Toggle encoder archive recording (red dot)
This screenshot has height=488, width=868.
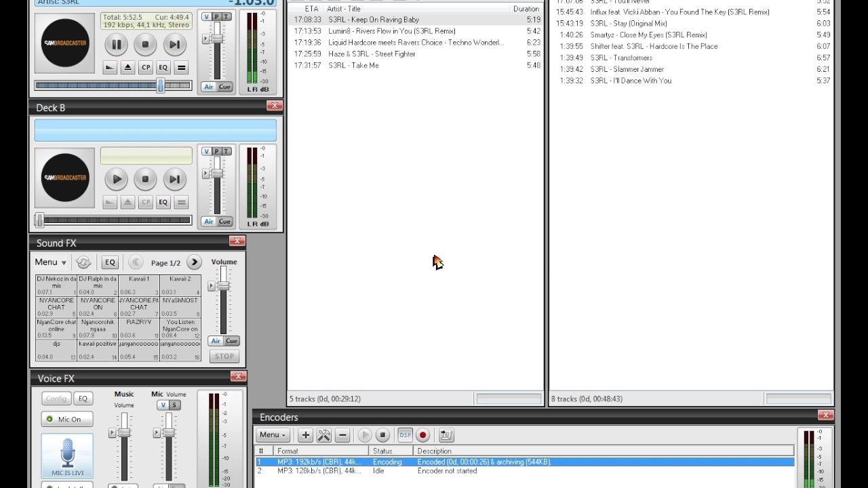pyautogui.click(x=423, y=435)
